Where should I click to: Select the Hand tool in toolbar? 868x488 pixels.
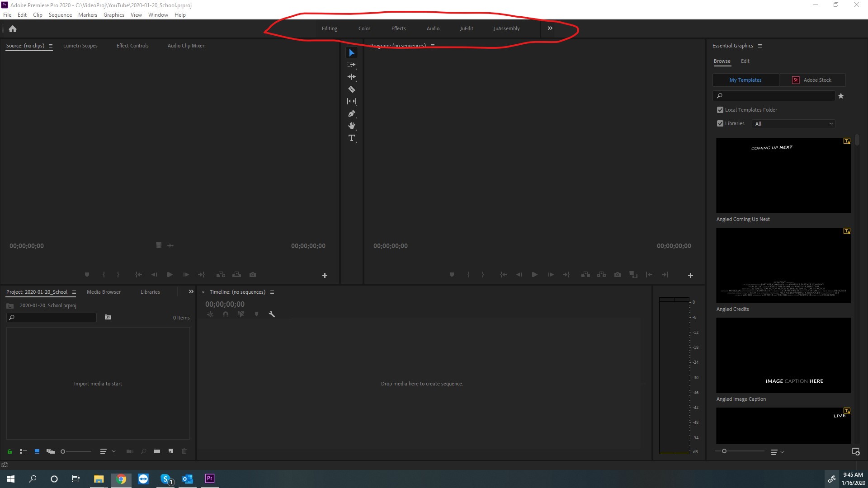[352, 126]
